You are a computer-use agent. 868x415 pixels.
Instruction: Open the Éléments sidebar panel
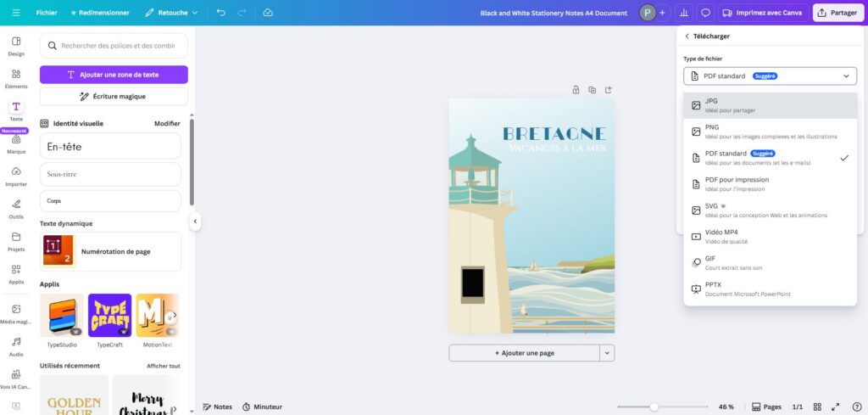[x=16, y=78]
